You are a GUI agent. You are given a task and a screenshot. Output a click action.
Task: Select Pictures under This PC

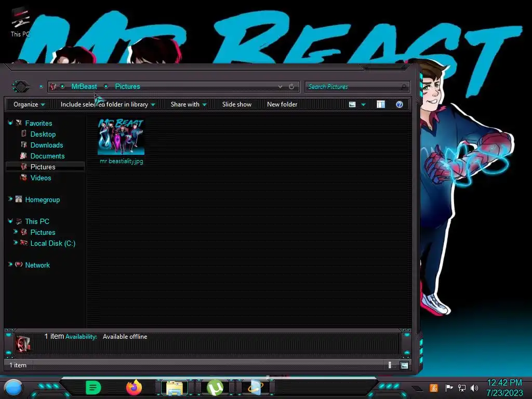[43, 232]
